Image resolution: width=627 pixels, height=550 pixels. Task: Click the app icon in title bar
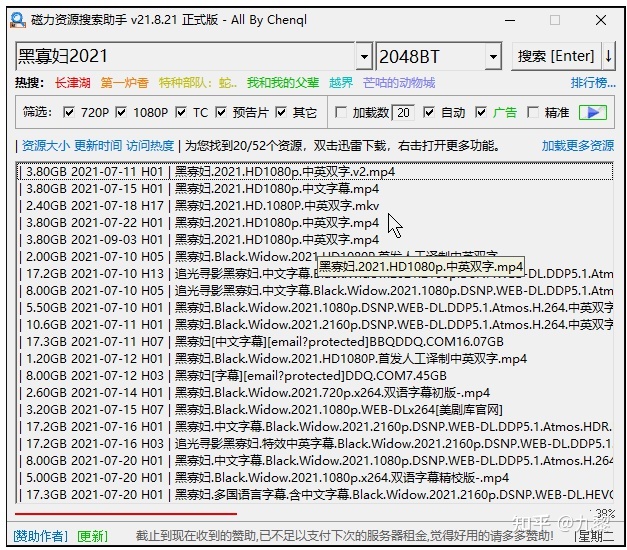tap(12, 19)
